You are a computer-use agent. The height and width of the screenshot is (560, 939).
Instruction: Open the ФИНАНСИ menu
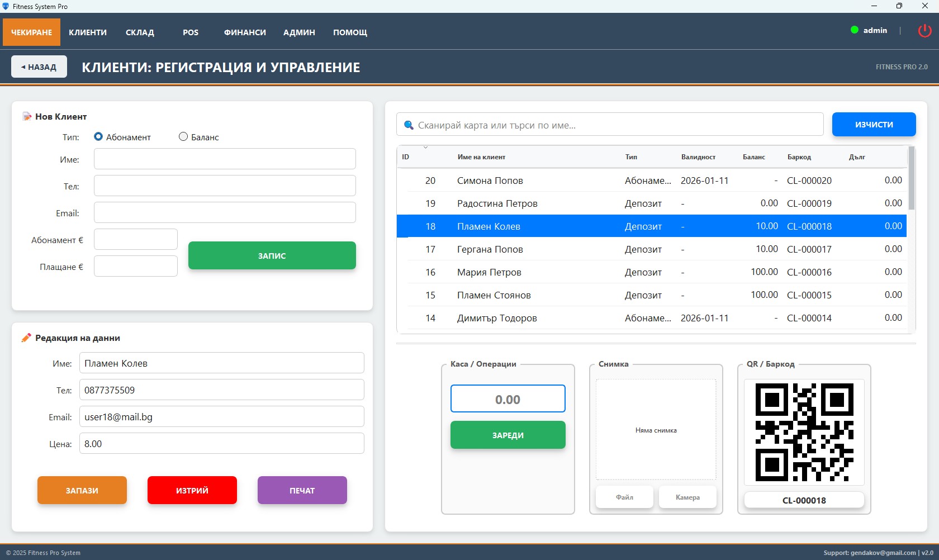coord(245,32)
